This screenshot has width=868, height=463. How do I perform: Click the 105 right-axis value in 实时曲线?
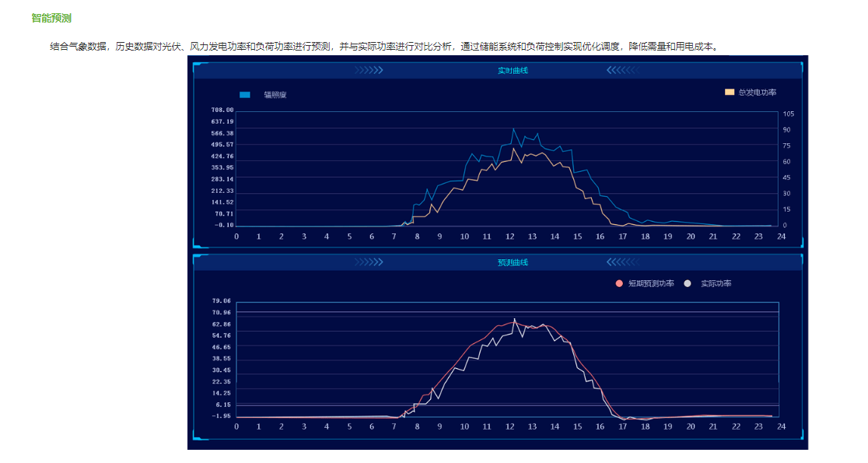789,114
